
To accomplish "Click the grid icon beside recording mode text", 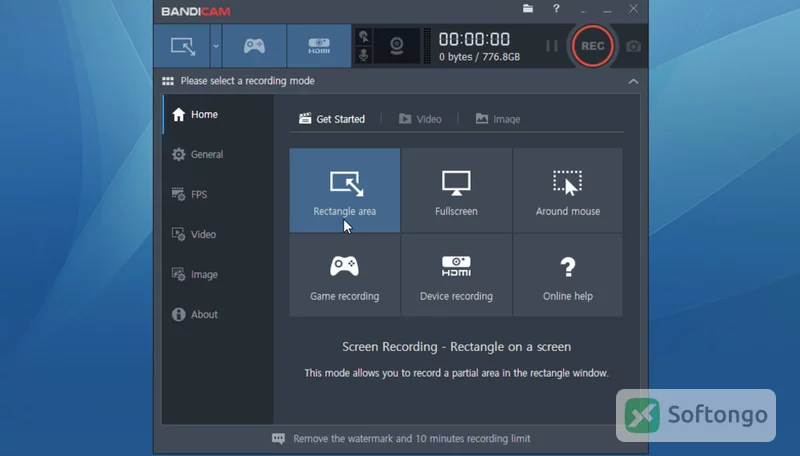I will click(x=168, y=81).
